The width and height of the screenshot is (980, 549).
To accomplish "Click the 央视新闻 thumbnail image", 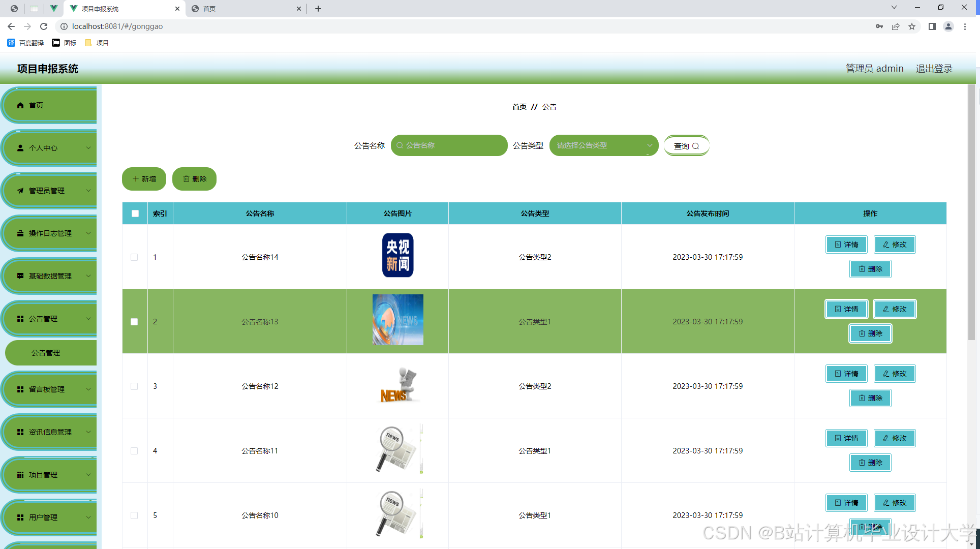I will coord(397,255).
